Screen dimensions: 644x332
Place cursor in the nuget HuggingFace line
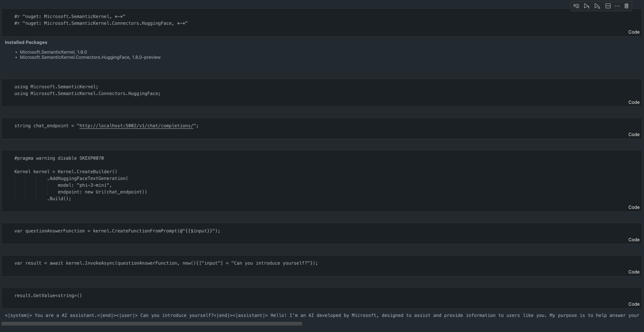coord(101,23)
